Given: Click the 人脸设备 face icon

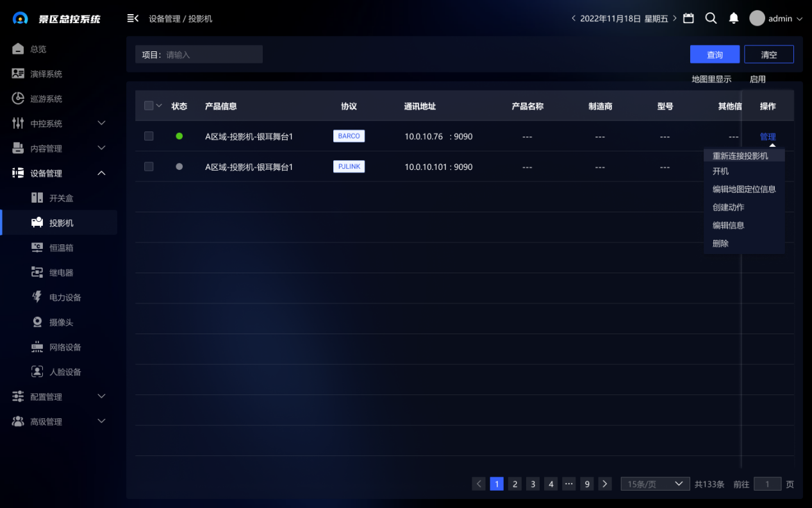Looking at the screenshot, I should (37, 372).
